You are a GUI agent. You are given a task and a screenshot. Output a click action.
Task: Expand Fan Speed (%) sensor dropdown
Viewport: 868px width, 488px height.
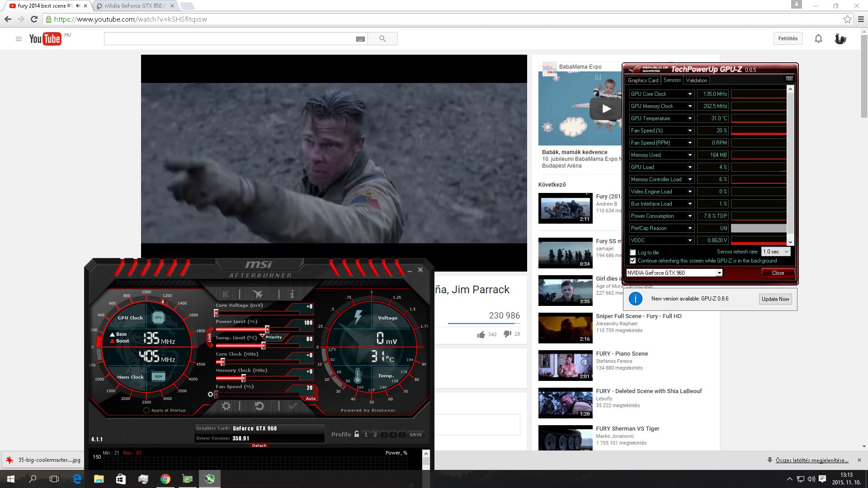pyautogui.click(x=690, y=131)
